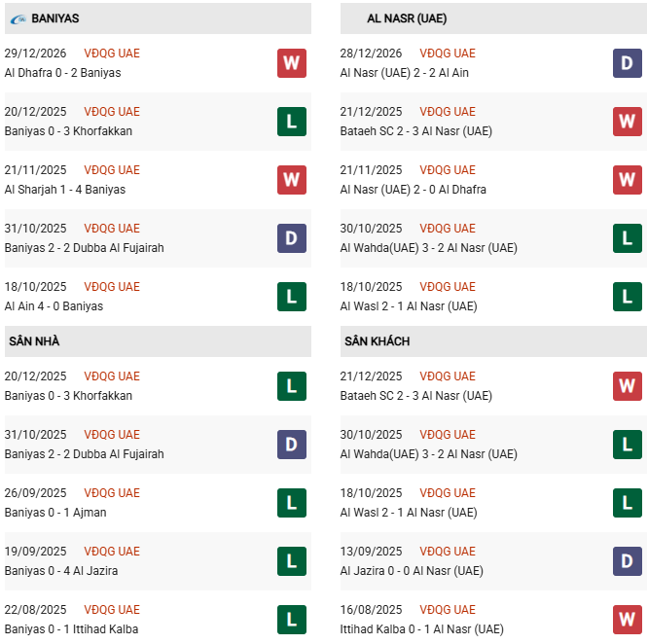Select the BANIYAS team header

pyautogui.click(x=55, y=18)
